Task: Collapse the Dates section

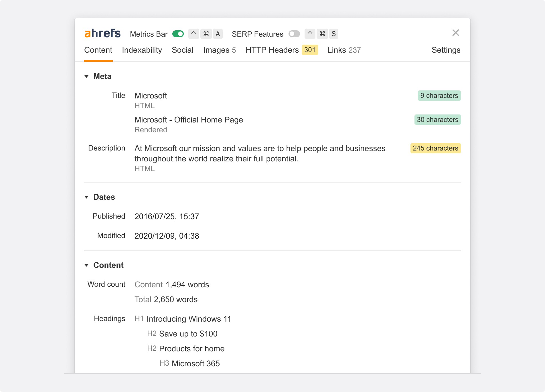Action: [86, 197]
